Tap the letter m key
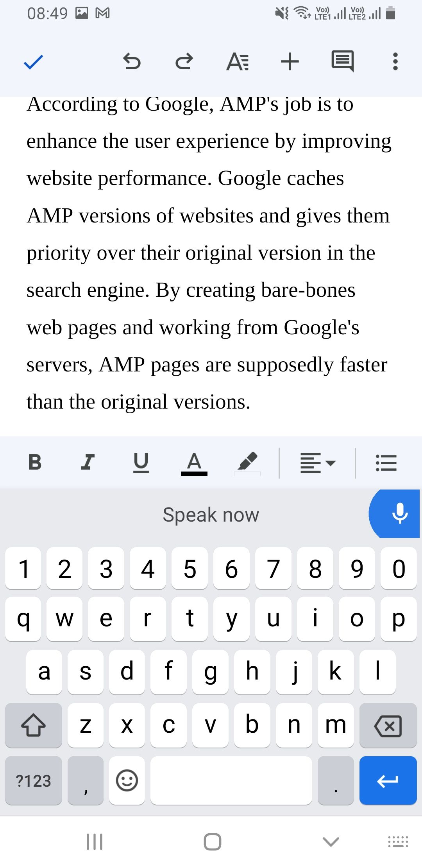The height and width of the screenshot is (868, 422). click(336, 725)
